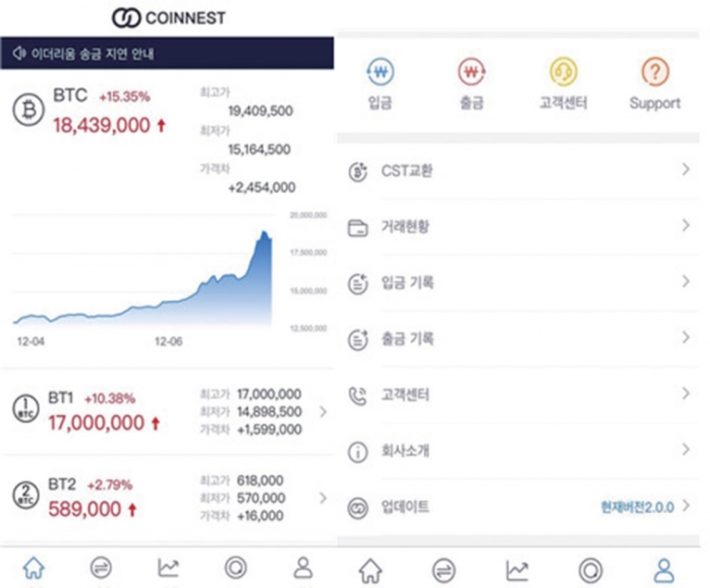Image resolution: width=710 pixels, height=588 pixels.
Task: Tap the 회사소개 label
Action: [x=405, y=451]
